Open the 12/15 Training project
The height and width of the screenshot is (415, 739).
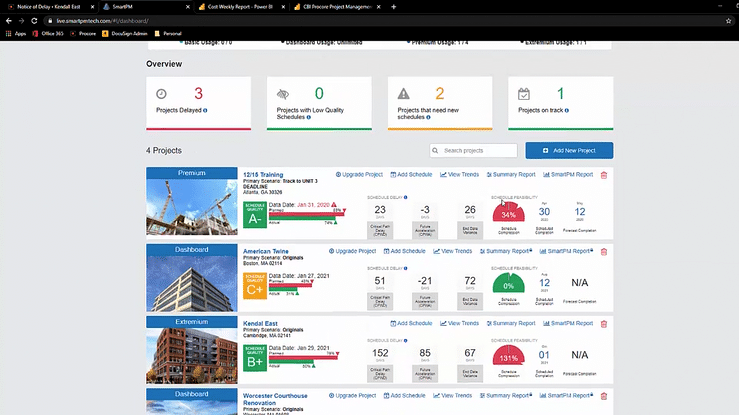click(263, 174)
